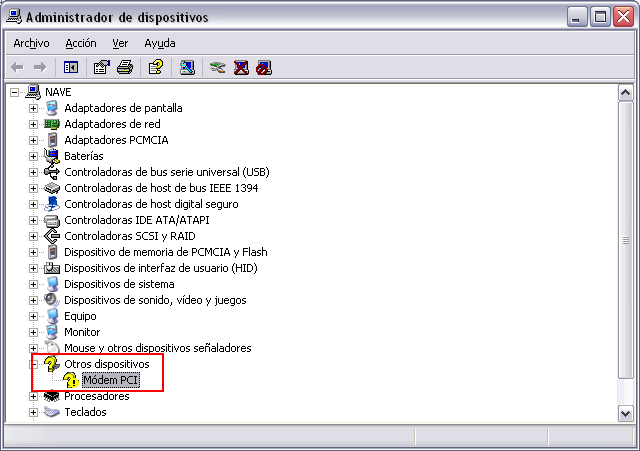Expand the Procesadores node
Screen dimensions: 640x451
click(33, 396)
